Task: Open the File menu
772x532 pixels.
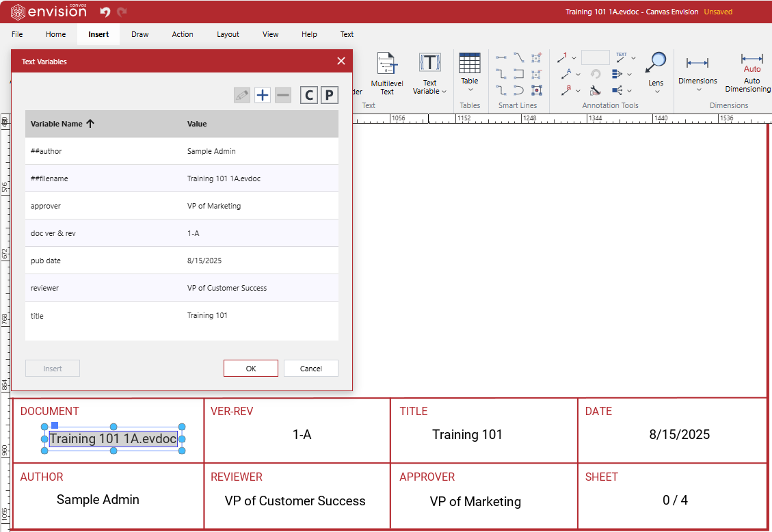Action: point(17,34)
